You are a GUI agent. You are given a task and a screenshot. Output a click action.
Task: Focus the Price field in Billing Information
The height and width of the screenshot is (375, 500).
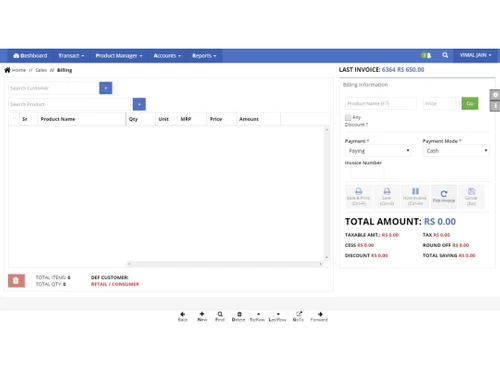pos(439,103)
